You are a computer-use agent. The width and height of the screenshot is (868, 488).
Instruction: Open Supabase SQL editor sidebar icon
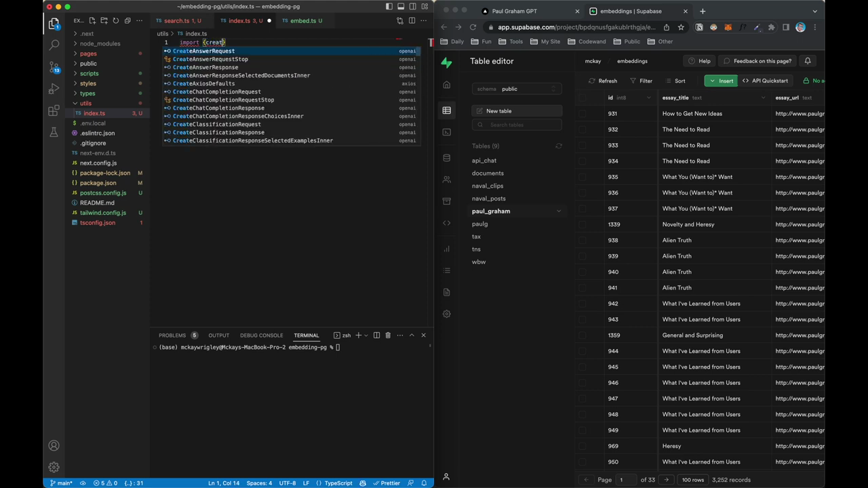point(446,132)
